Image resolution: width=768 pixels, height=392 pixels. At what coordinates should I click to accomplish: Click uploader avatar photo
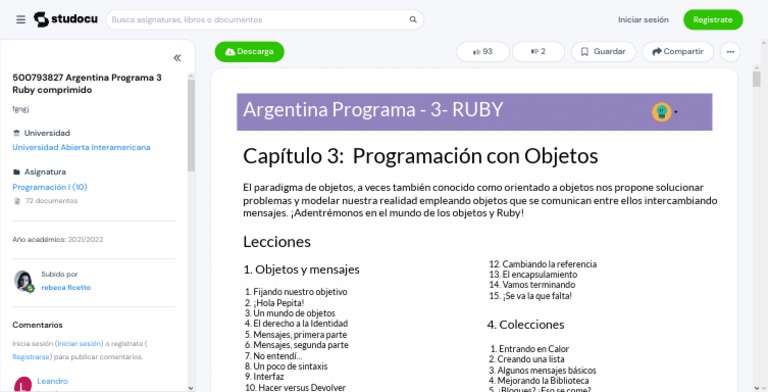pos(24,281)
